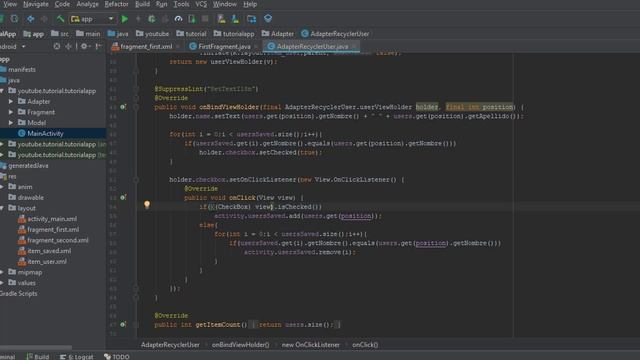The width and height of the screenshot is (640, 360).
Task: Click the intention light bulb in gutter
Action: click(147, 204)
